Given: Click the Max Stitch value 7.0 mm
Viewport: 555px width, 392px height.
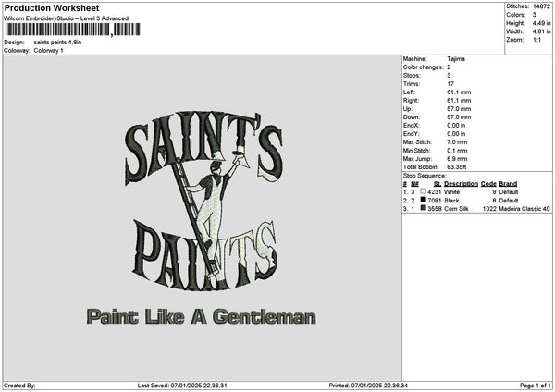Looking at the screenshot, I should click(457, 142).
